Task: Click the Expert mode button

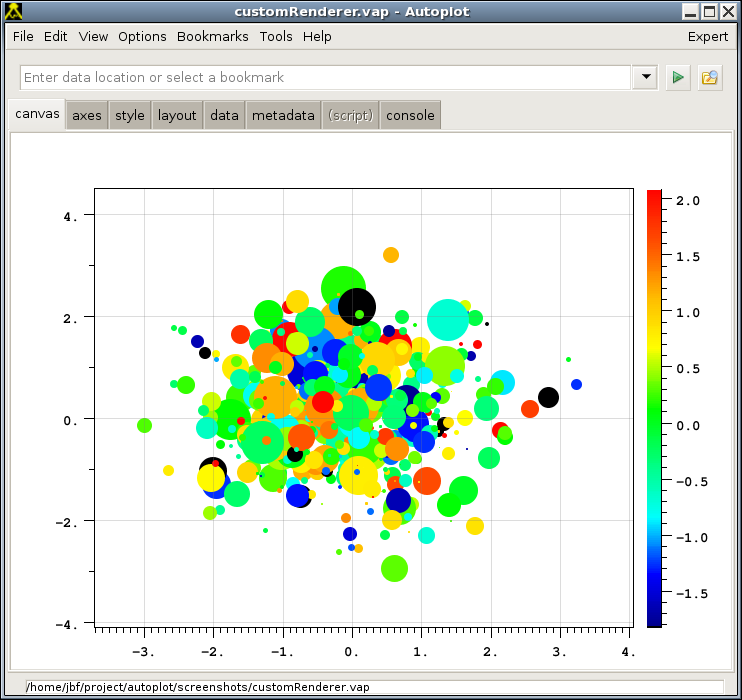Action: (708, 36)
